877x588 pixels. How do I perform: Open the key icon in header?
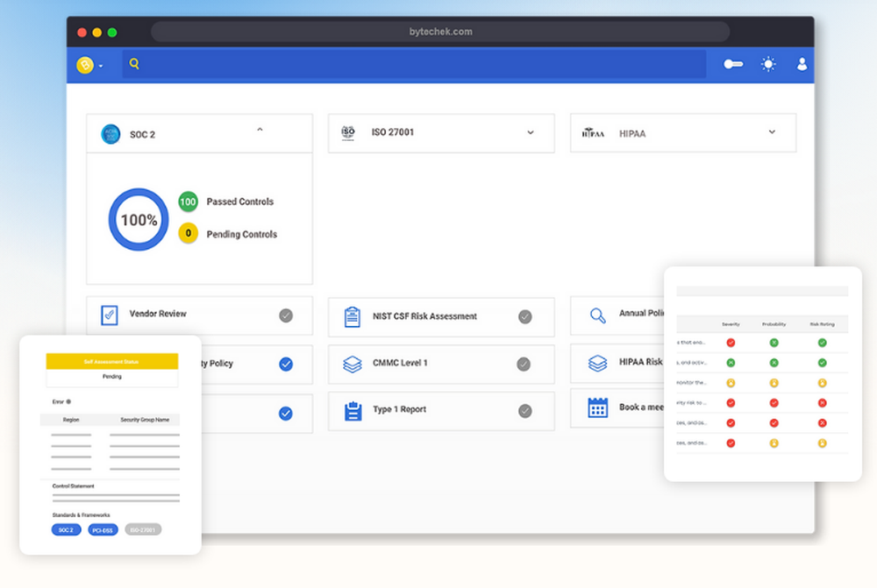(x=733, y=64)
